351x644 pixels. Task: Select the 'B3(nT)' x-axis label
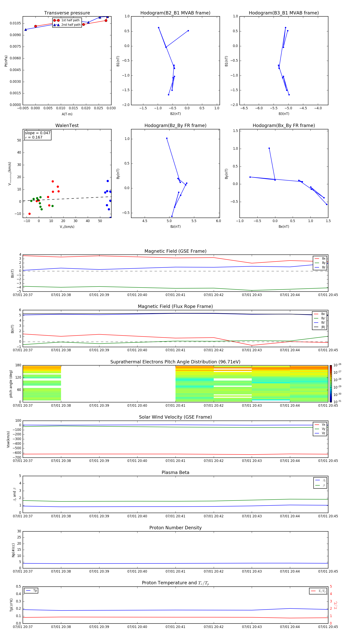(x=284, y=114)
